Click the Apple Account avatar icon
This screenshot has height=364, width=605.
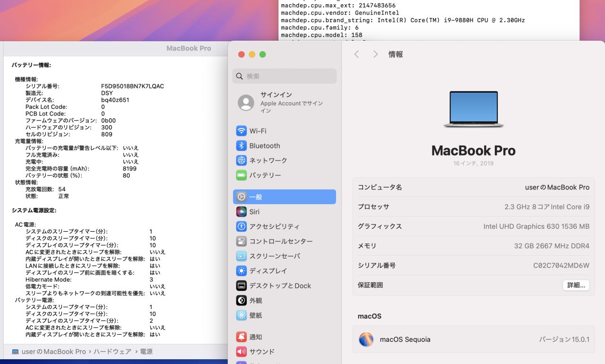[x=246, y=103]
